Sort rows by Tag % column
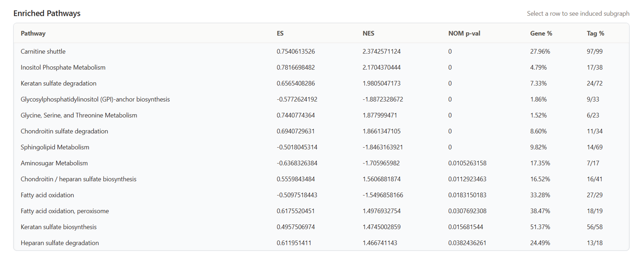The image size is (644, 261). 595,33
